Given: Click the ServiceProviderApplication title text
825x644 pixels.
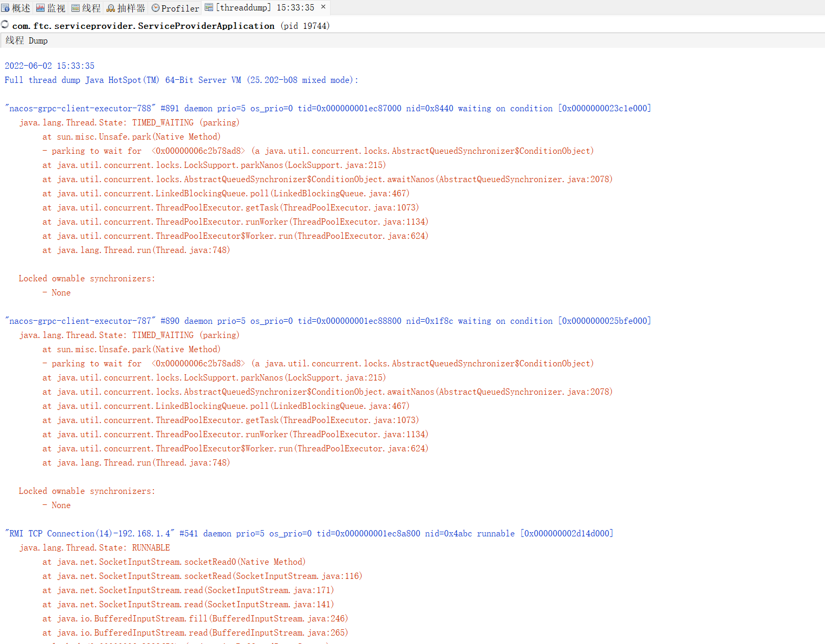Looking at the screenshot, I should click(x=143, y=26).
